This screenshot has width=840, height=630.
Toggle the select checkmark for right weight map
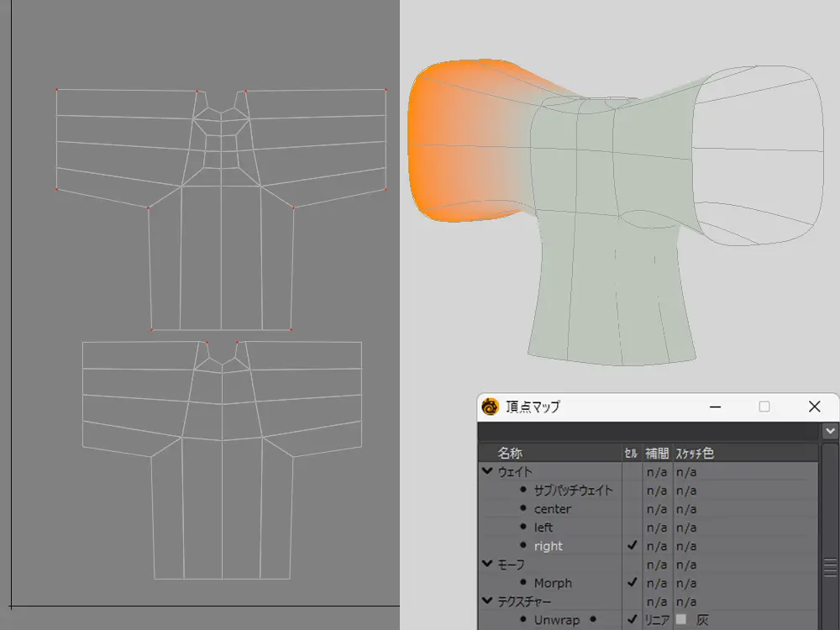coord(632,546)
